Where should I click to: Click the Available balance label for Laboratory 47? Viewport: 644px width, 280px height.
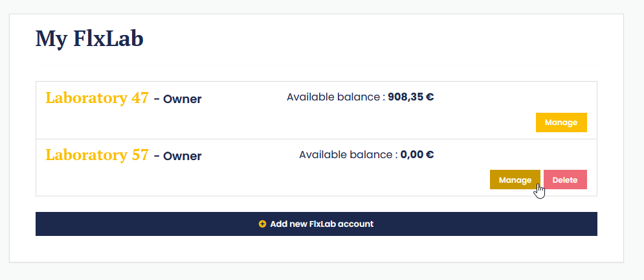(334, 98)
